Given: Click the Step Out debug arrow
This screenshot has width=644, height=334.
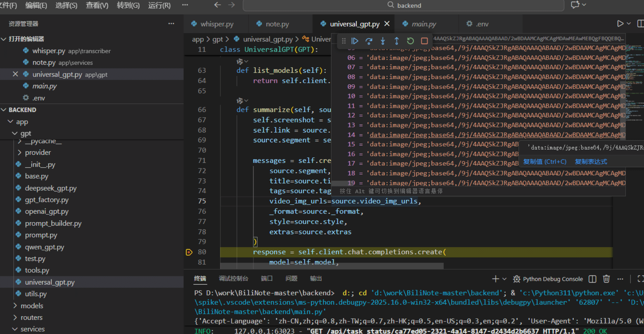Looking at the screenshot, I should click(397, 41).
